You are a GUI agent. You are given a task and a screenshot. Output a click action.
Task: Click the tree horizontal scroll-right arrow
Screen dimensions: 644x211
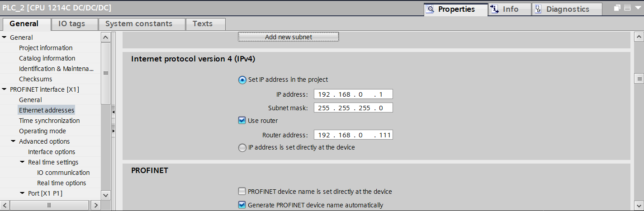(95, 206)
